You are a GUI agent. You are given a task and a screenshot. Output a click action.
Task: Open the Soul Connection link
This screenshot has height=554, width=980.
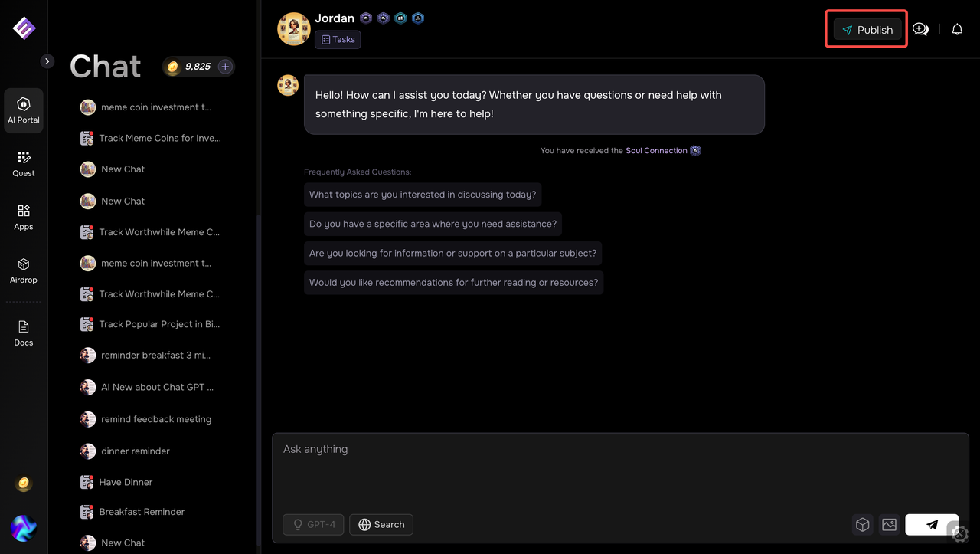coord(656,151)
